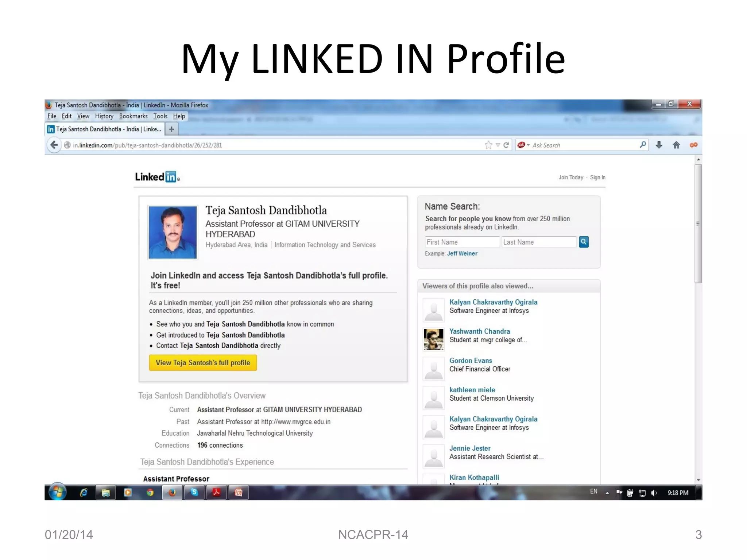The image size is (747, 560).
Task: Bookmark this page with the star icon
Action: (488, 145)
